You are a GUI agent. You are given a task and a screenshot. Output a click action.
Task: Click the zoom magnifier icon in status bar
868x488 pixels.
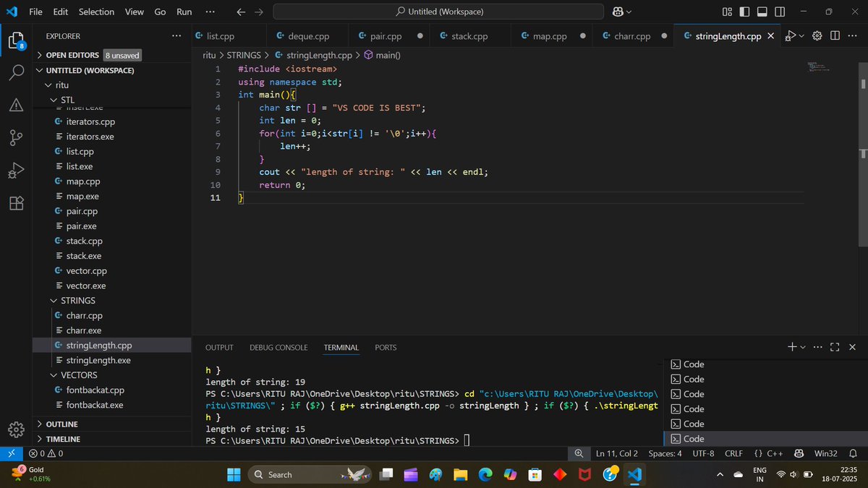579,453
